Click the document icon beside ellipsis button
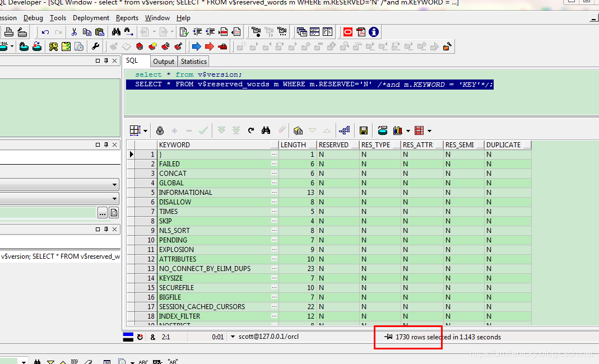Image resolution: width=599 pixels, height=364 pixels. pos(114,213)
